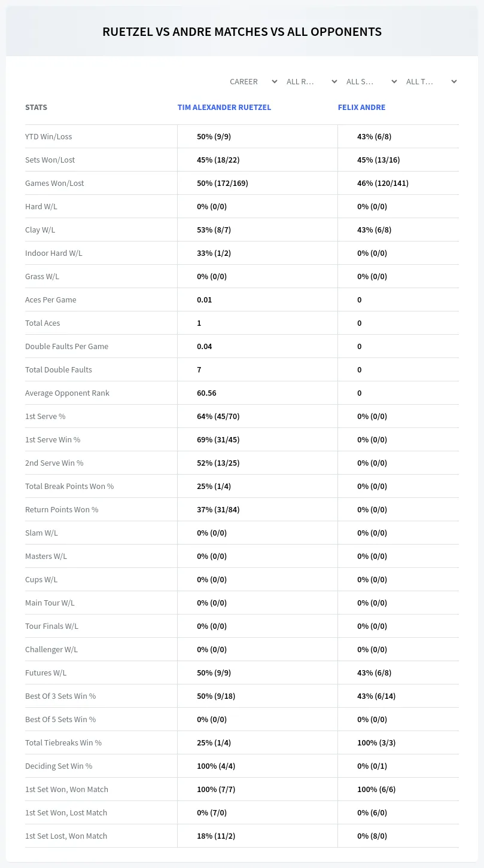Open the ALL S... surfaces dropdown
484x868 pixels.
[x=372, y=81]
